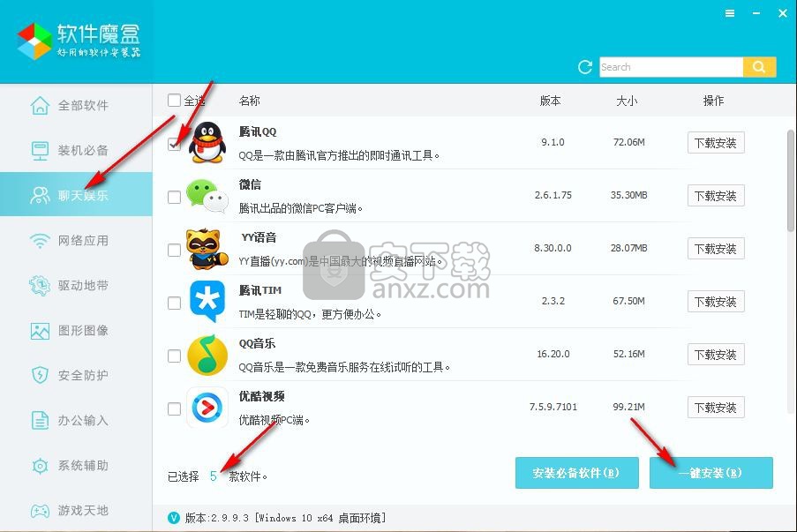Click the 操作 column header
This screenshot has height=532, width=797.
(x=713, y=101)
